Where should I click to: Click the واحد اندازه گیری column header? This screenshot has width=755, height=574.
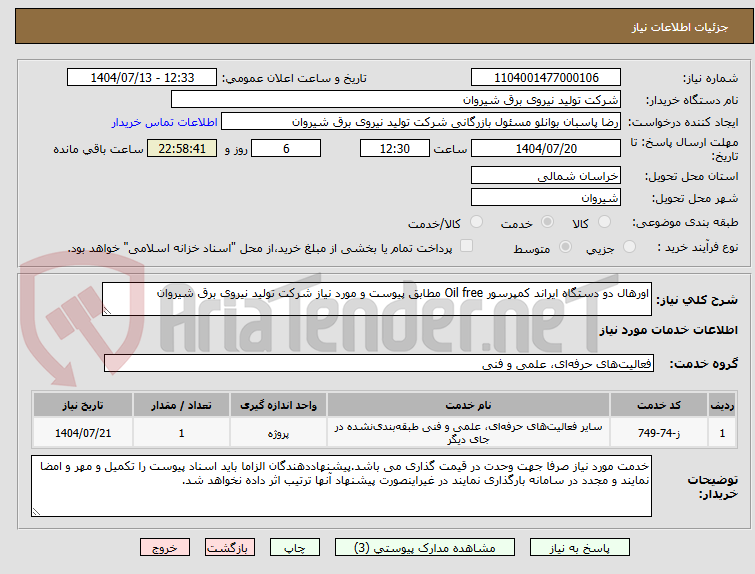click(x=278, y=405)
